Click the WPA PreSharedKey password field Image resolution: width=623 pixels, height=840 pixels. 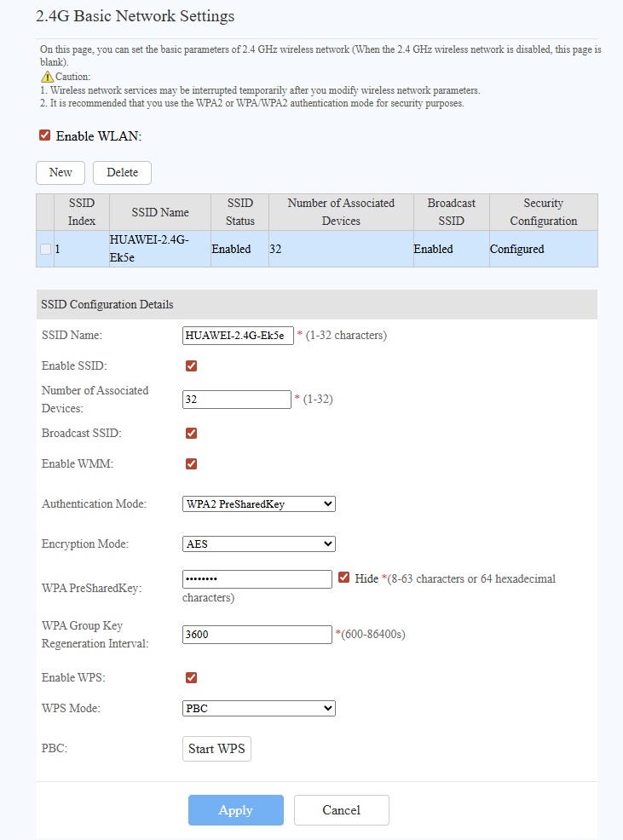click(x=257, y=579)
